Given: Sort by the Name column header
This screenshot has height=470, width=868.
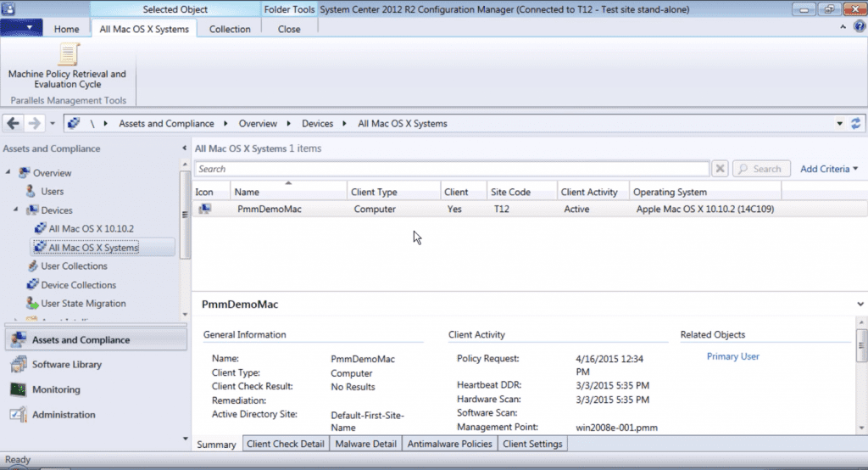Looking at the screenshot, I should [x=288, y=192].
